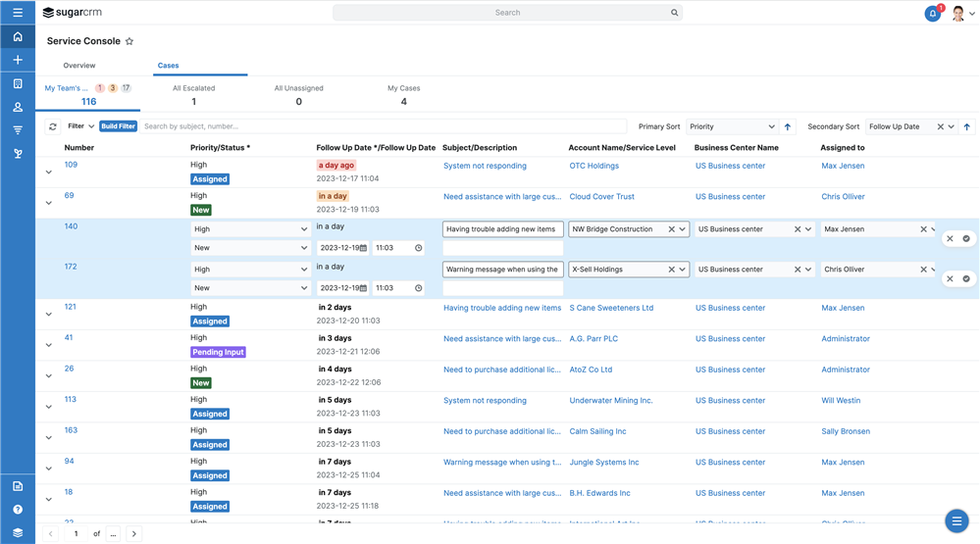Favorite the Service Console with the star
980x544 pixels.
point(129,41)
